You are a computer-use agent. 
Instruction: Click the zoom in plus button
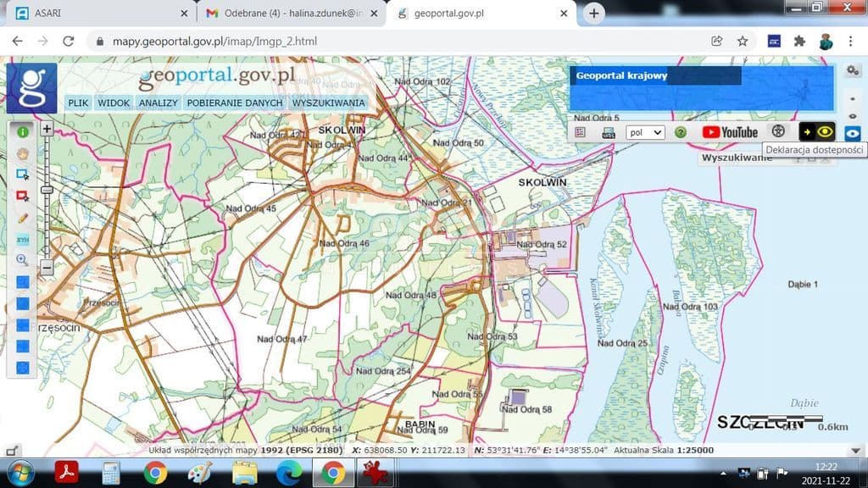(47, 130)
